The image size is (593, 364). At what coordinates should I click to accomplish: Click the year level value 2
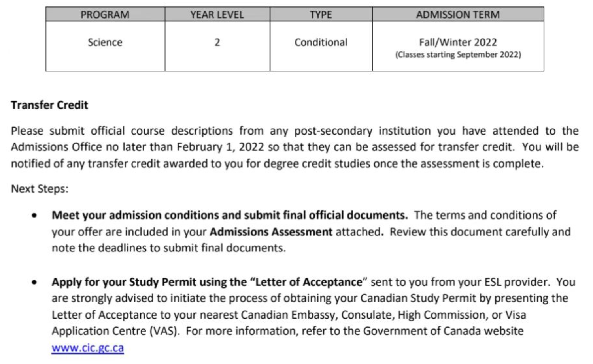(x=217, y=42)
